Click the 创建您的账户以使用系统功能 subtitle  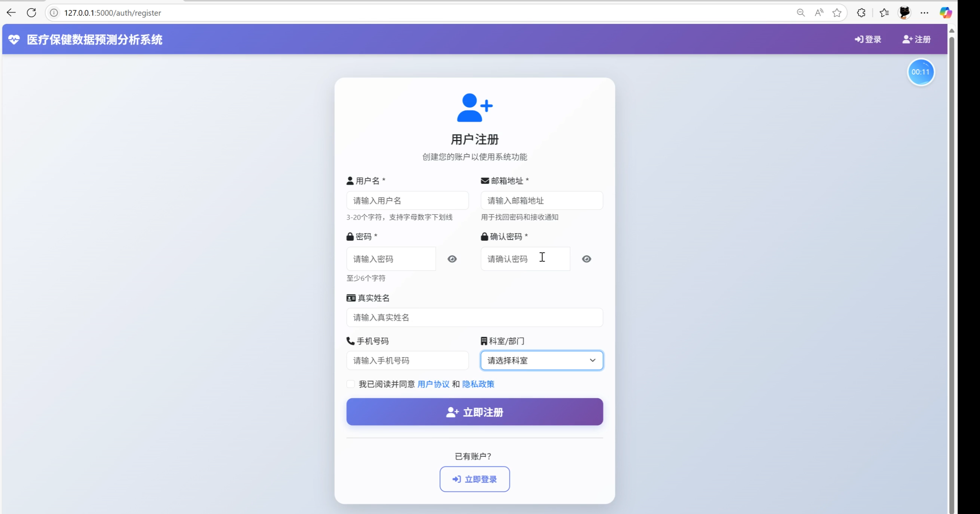click(475, 157)
